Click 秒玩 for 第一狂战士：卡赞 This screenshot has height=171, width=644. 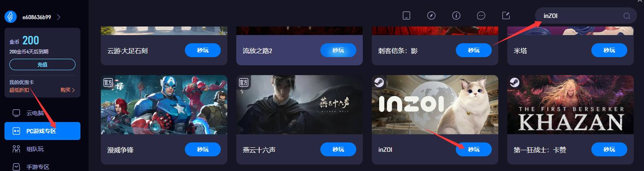pos(609,149)
